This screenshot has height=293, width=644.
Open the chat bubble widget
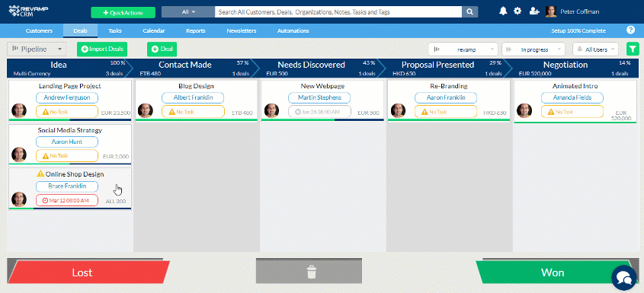[x=624, y=278]
